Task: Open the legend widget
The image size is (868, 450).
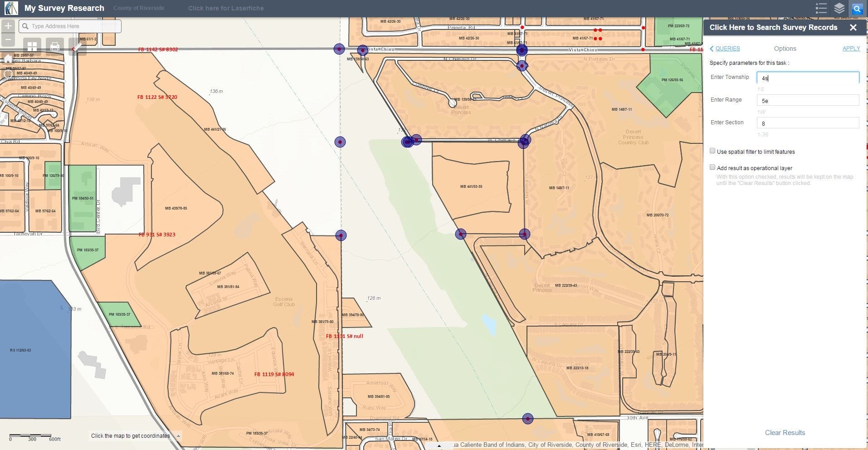Action: [821, 9]
